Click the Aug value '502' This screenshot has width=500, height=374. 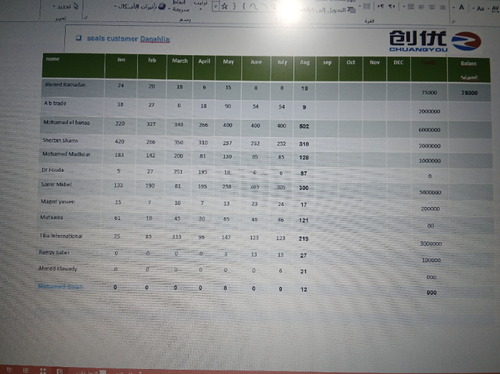(x=304, y=126)
